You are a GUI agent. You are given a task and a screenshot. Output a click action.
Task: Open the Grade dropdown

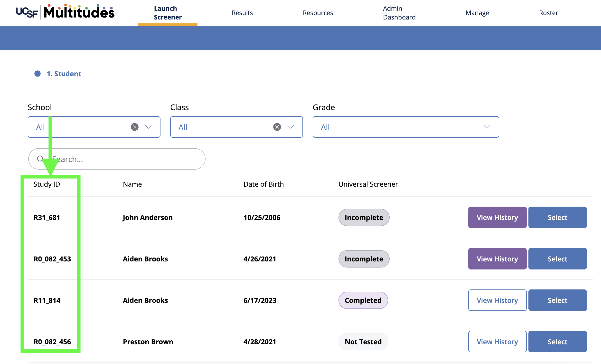coord(406,127)
